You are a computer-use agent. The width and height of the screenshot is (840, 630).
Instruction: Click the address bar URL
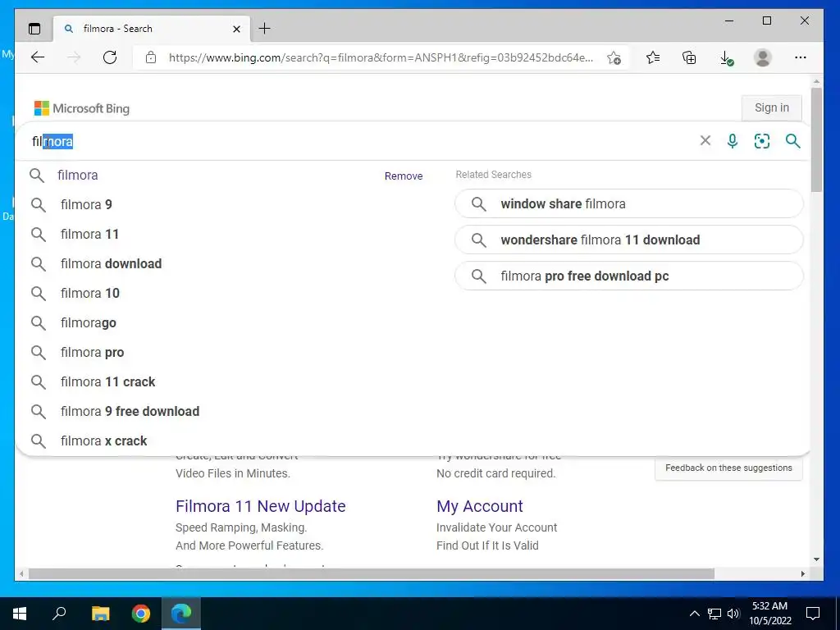tap(381, 57)
